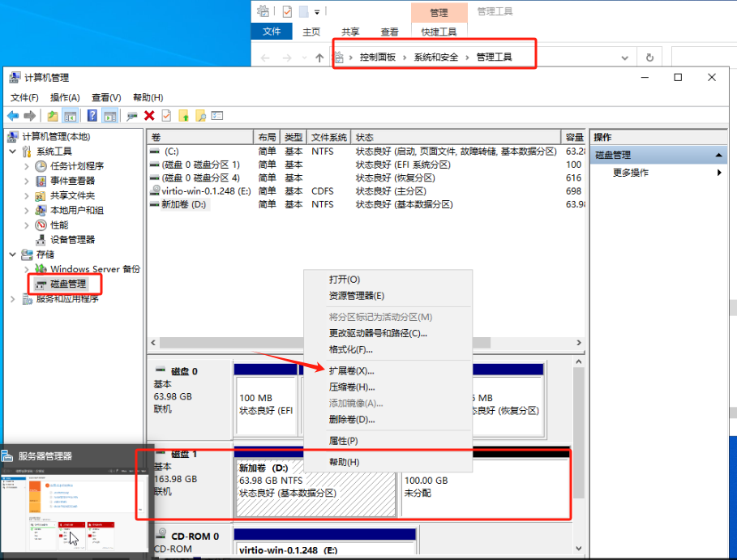Choose Extend Volume from context menu
737x560 pixels.
pyautogui.click(x=351, y=370)
